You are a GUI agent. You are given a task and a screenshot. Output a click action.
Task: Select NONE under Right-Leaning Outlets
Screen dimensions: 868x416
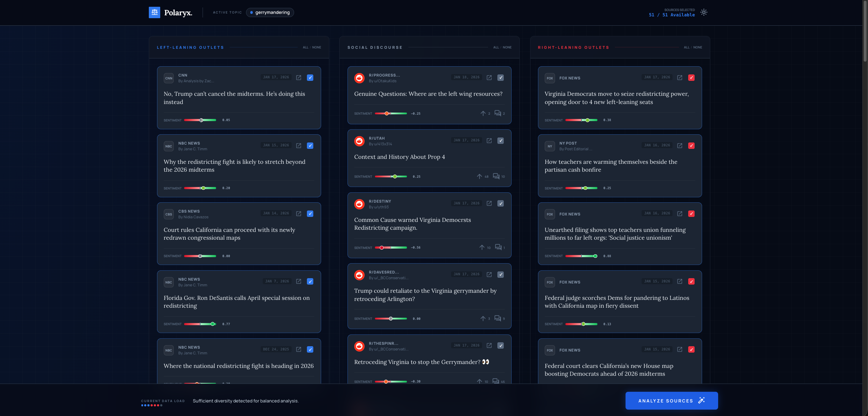697,47
